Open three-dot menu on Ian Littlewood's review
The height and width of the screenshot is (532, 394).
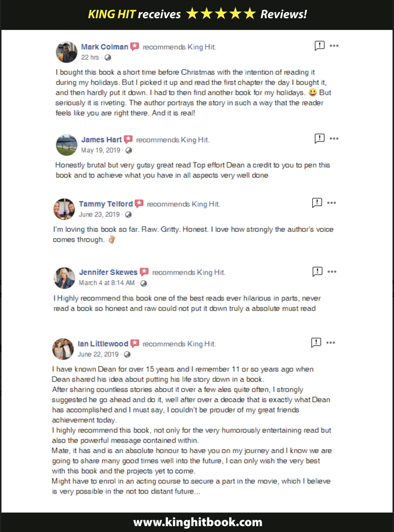330,343
